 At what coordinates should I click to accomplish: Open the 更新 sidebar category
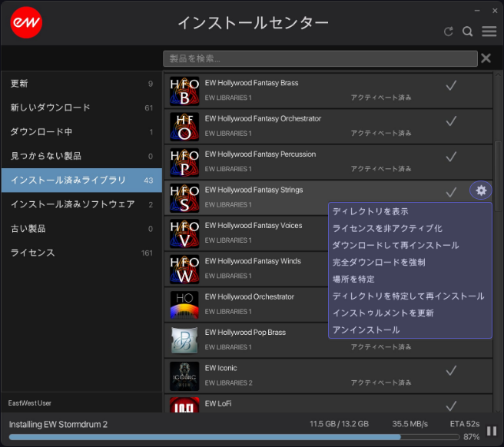[81, 84]
